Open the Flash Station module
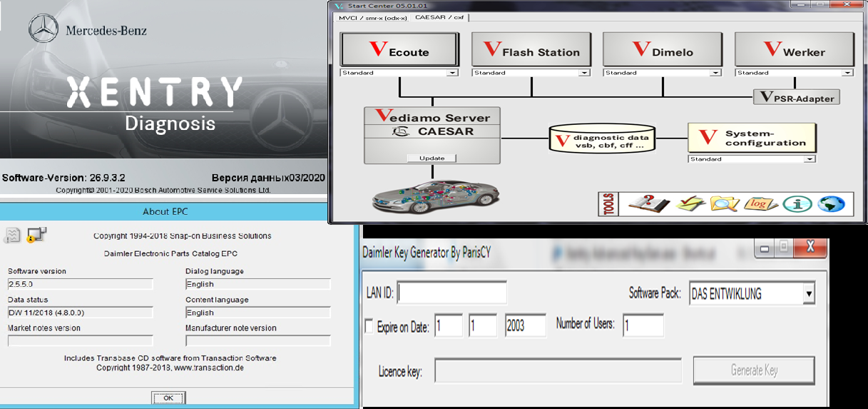 (531, 51)
